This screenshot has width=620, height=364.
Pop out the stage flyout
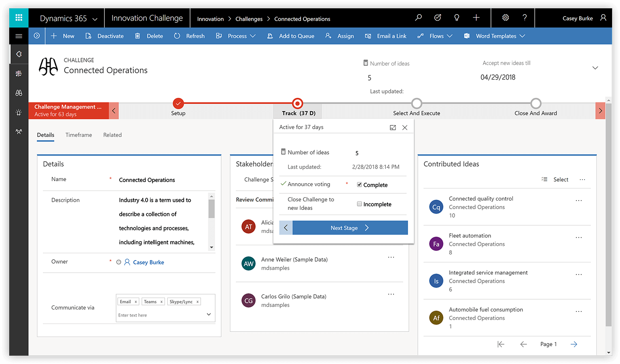[393, 127]
